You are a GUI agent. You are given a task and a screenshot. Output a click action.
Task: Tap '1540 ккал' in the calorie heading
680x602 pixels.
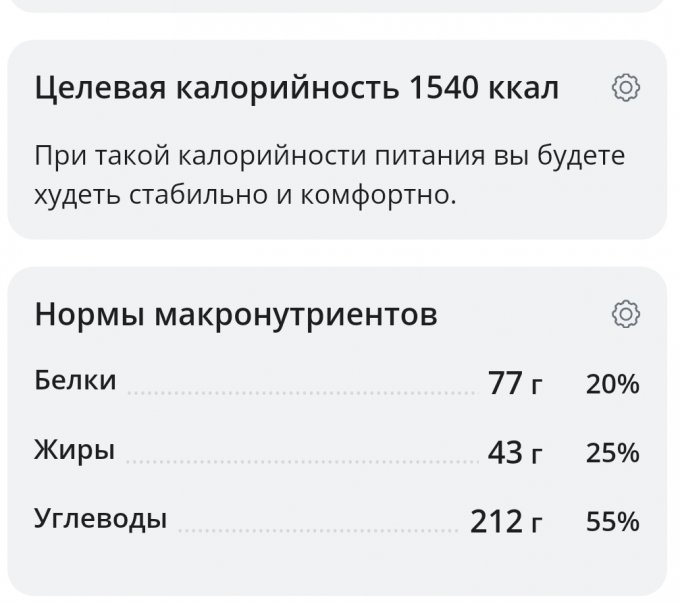coord(483,89)
